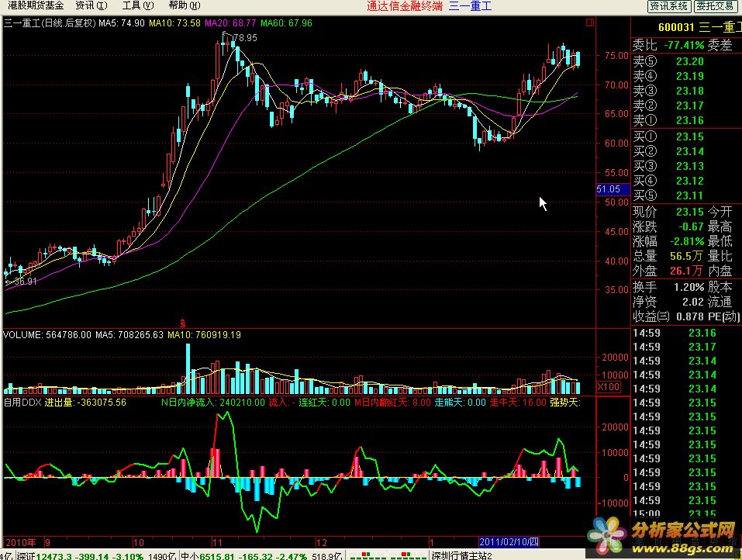Click the 走牛天: 16.00 label

click(x=518, y=403)
